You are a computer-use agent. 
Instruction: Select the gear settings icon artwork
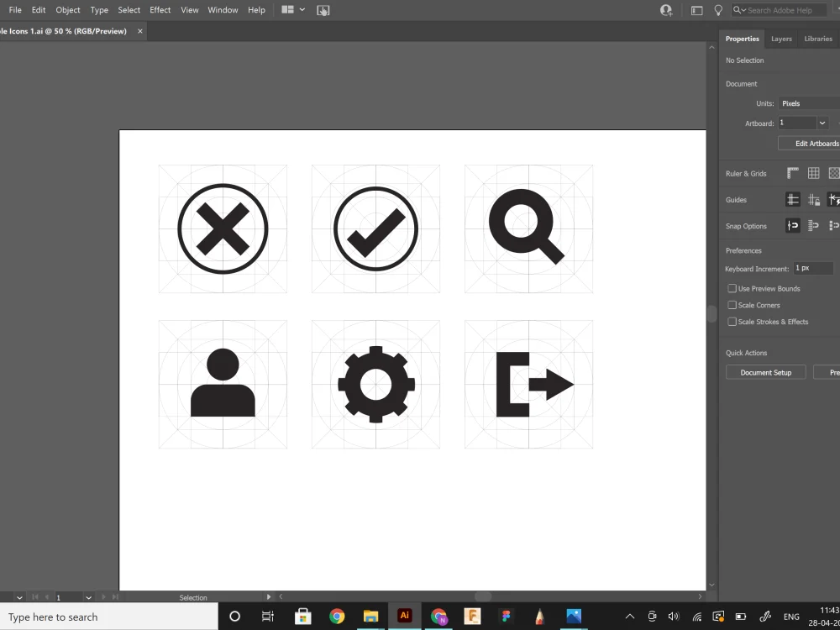[376, 384]
